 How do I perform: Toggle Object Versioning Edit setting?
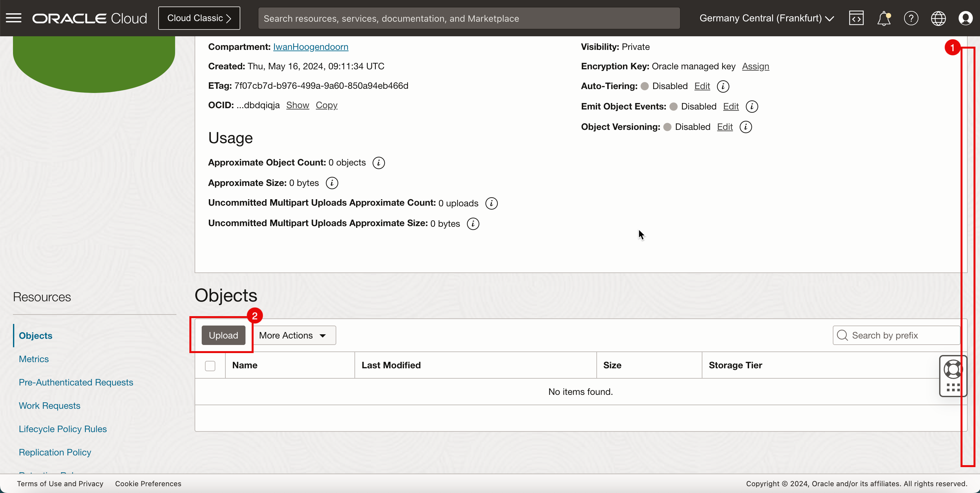[724, 126]
